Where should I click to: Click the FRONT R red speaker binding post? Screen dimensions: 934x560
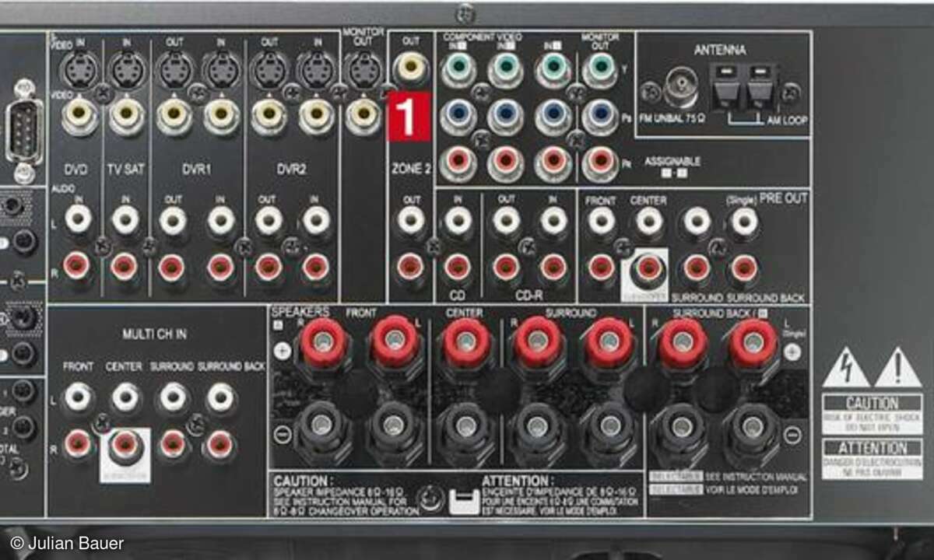[x=323, y=341]
